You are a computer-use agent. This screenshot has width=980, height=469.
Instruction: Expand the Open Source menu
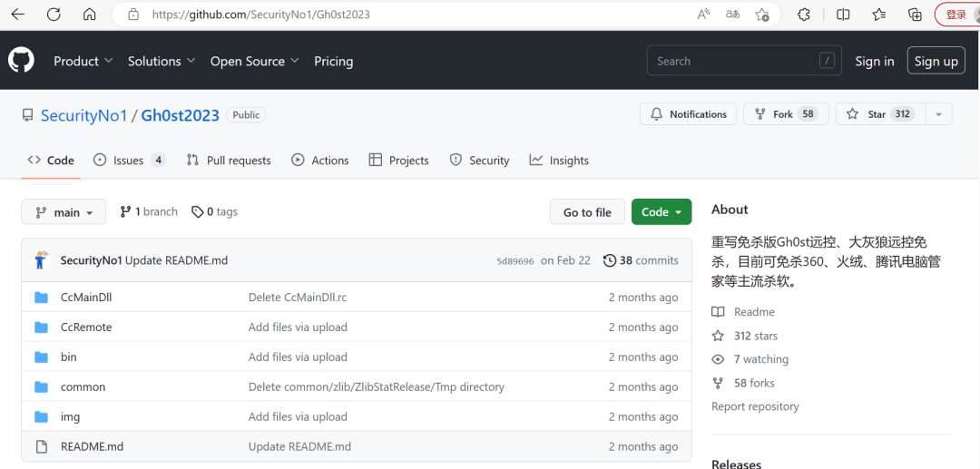[x=254, y=61]
